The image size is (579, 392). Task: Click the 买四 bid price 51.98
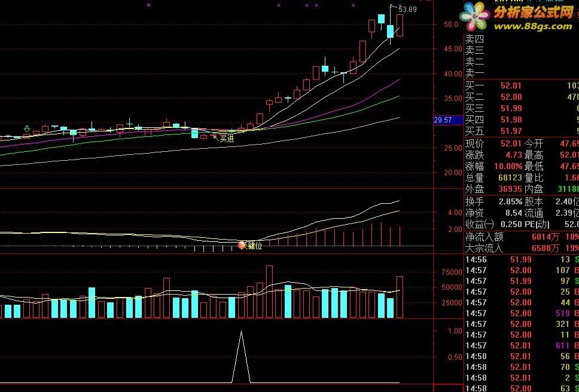(511, 120)
